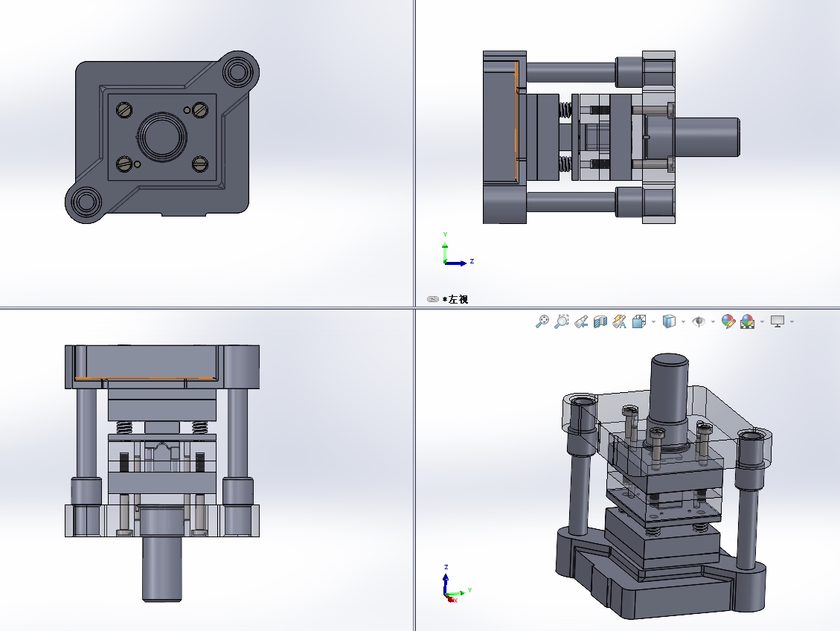Click the View Settings monitor icon
This screenshot has height=631, width=840.
pos(778,321)
